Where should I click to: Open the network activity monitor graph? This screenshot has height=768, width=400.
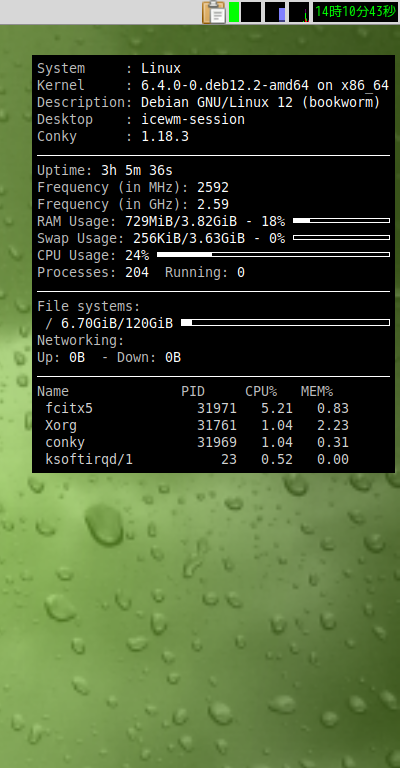tap(299, 12)
